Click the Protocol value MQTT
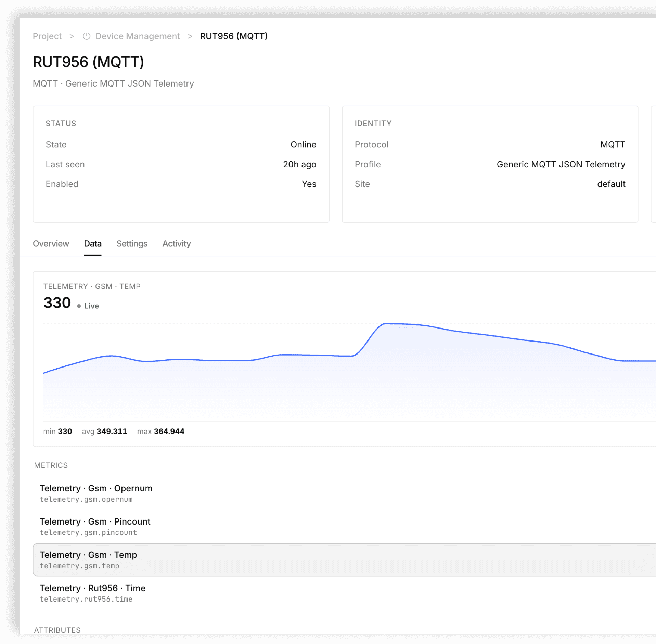Image resolution: width=656 pixels, height=644 pixels. click(x=613, y=144)
